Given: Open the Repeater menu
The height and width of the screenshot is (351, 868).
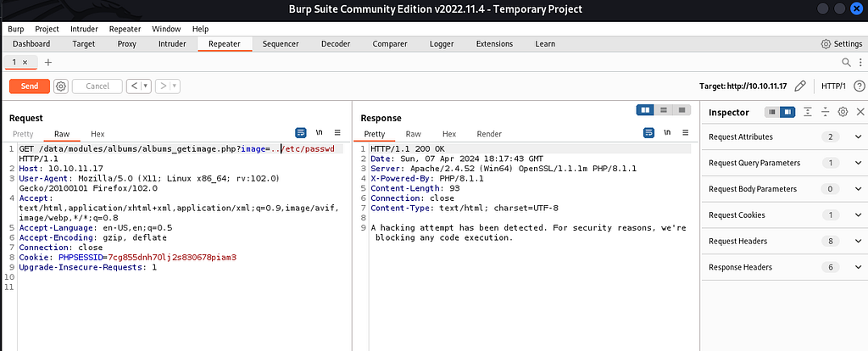Looking at the screenshot, I should click(125, 29).
